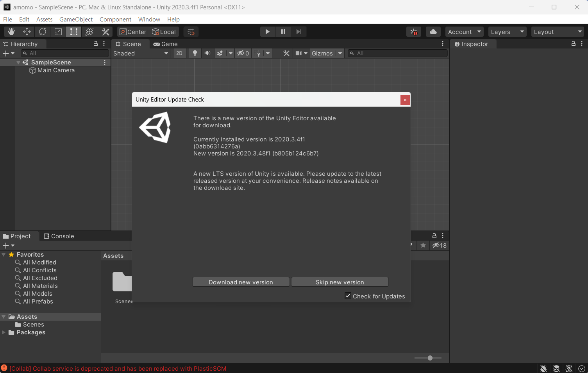Image resolution: width=588 pixels, height=373 pixels.
Task: Click Collab deprecated error message in status bar
Action: pyautogui.click(x=118, y=368)
